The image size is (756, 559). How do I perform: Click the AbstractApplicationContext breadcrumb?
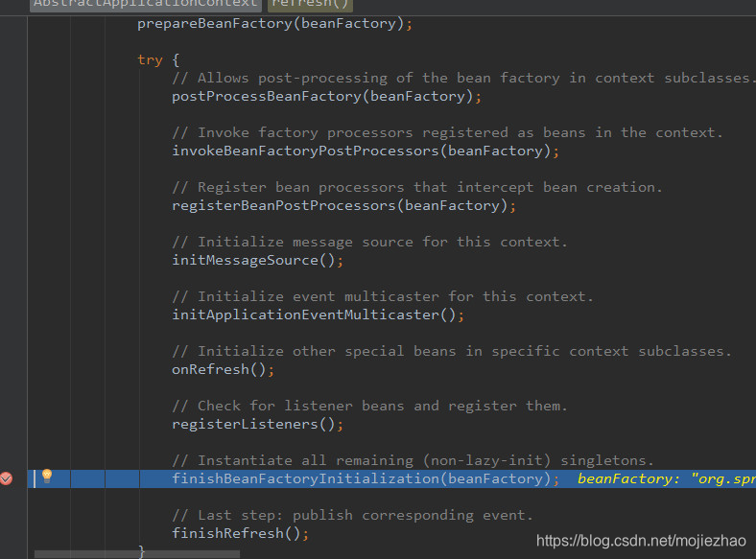coord(145,4)
